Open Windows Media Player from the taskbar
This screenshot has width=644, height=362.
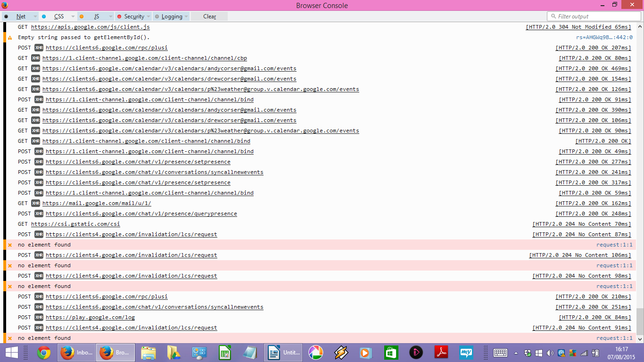pyautogui.click(x=365, y=353)
